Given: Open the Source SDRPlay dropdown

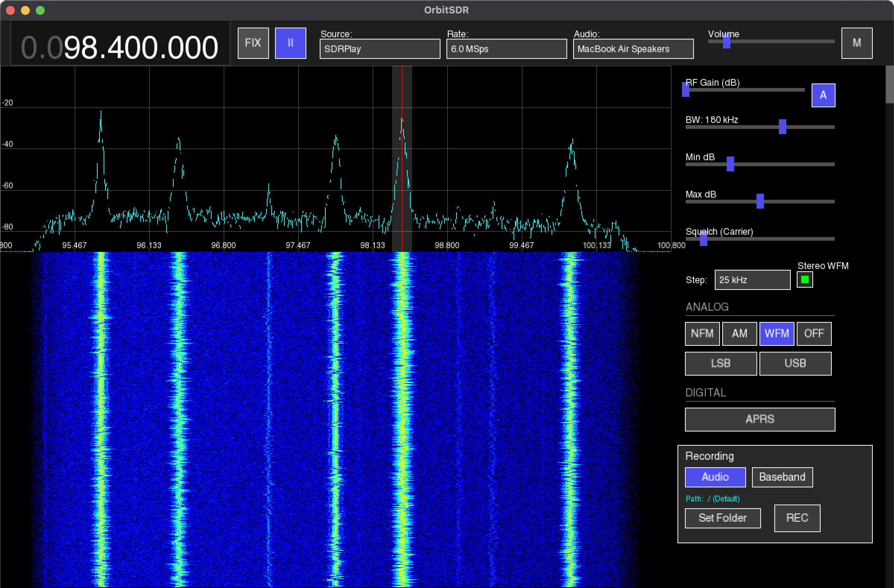Looking at the screenshot, I should coord(380,49).
